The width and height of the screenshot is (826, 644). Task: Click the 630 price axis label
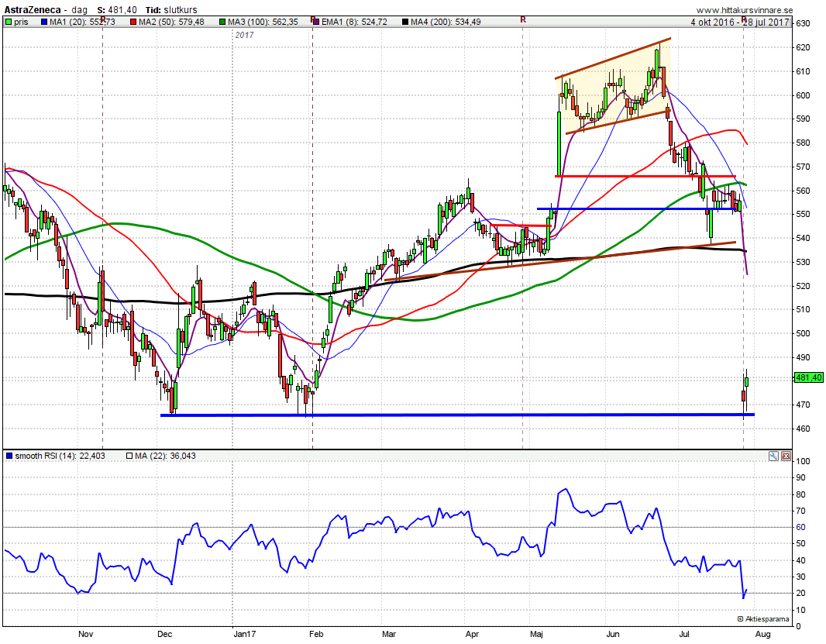coord(803,23)
